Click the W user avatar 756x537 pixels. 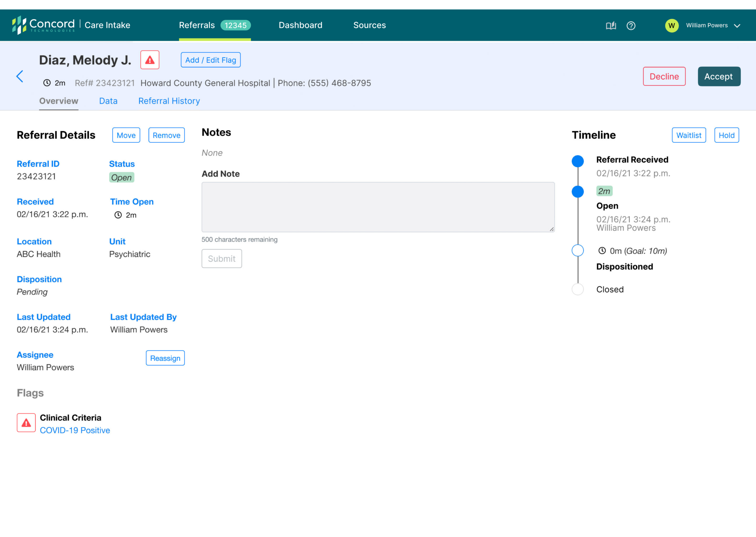671,25
